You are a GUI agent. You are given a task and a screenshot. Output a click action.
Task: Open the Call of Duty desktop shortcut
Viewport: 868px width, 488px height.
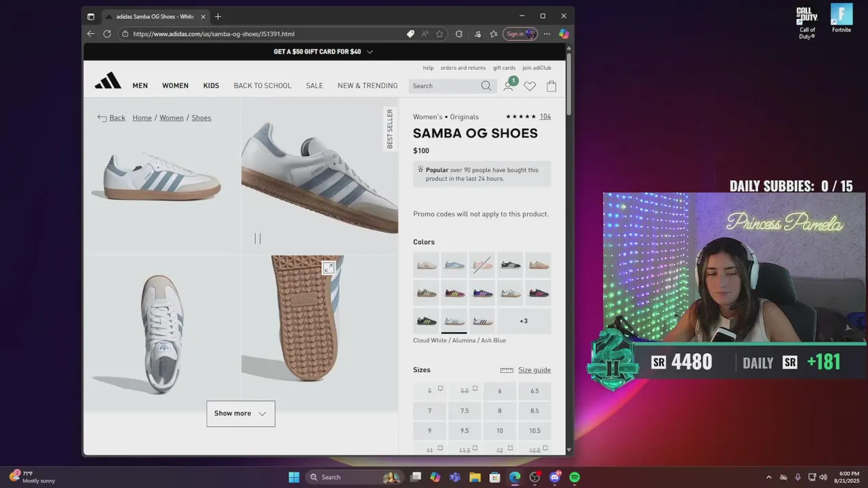click(x=807, y=22)
